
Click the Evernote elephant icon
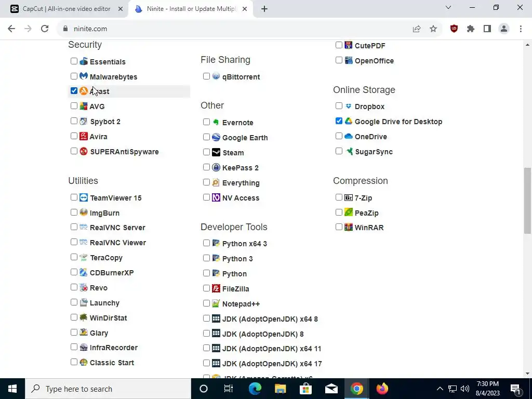click(216, 122)
